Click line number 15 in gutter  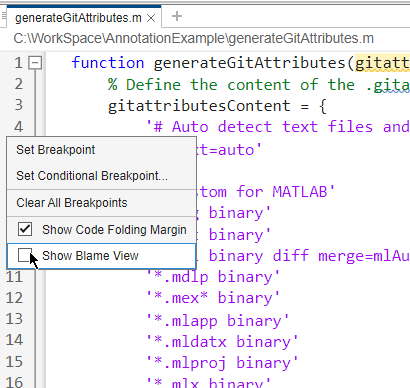(14, 362)
